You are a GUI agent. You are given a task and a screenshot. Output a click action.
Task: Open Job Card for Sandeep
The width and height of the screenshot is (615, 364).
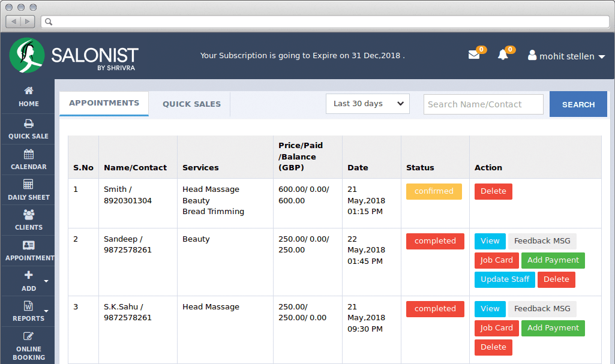tap(497, 261)
